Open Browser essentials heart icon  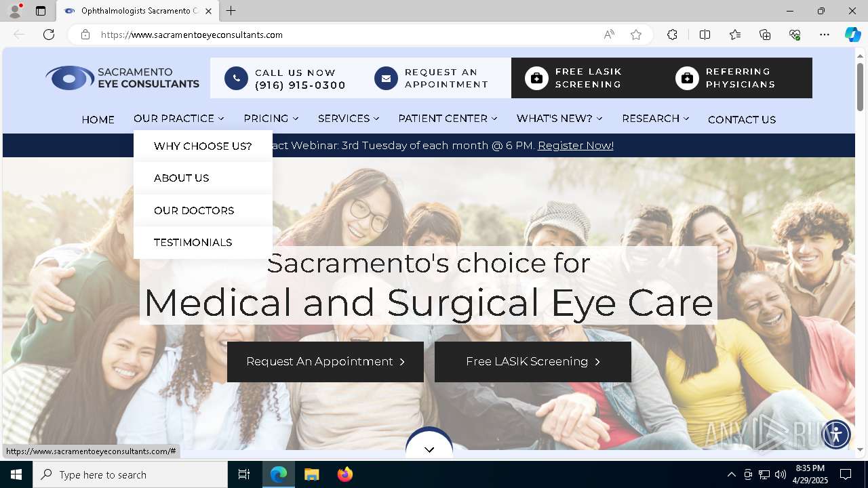click(795, 35)
